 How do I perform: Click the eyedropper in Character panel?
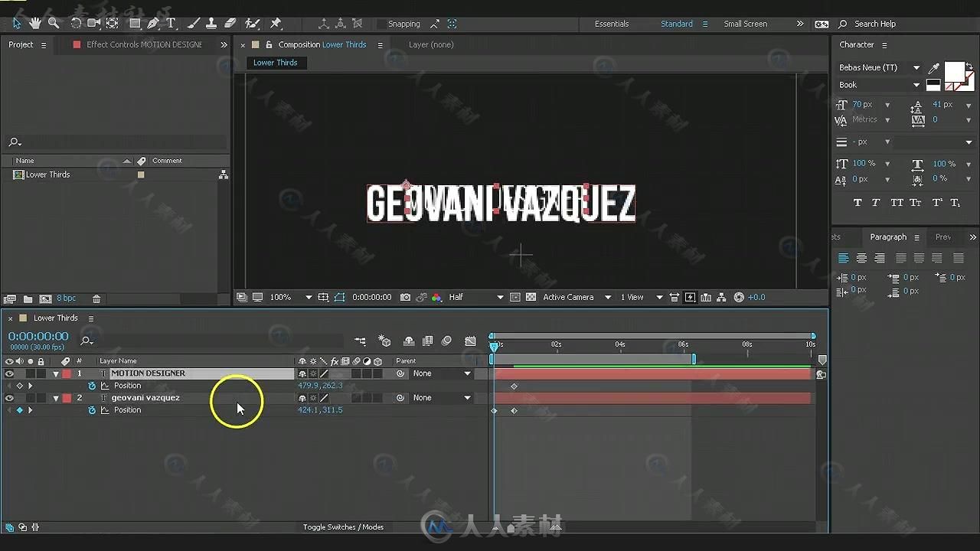934,69
